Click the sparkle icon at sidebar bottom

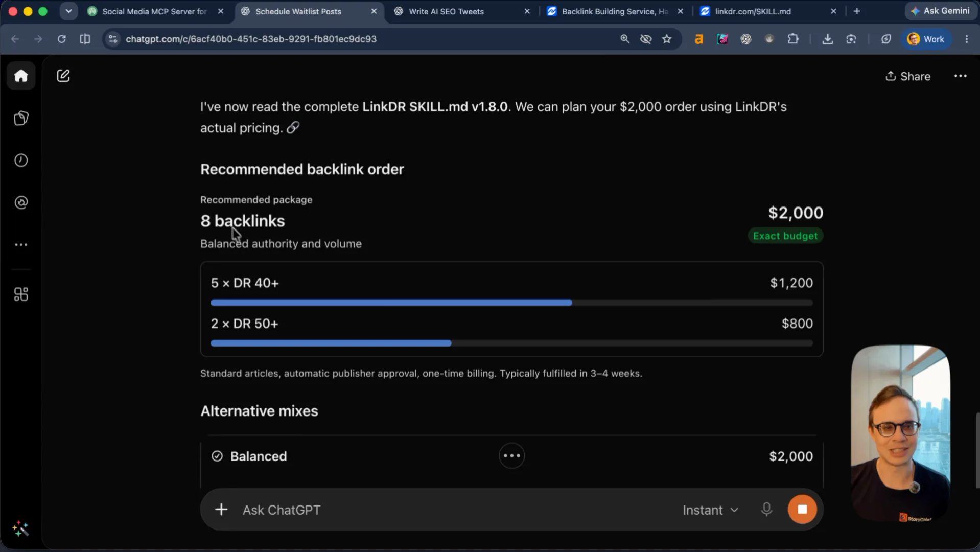21,528
